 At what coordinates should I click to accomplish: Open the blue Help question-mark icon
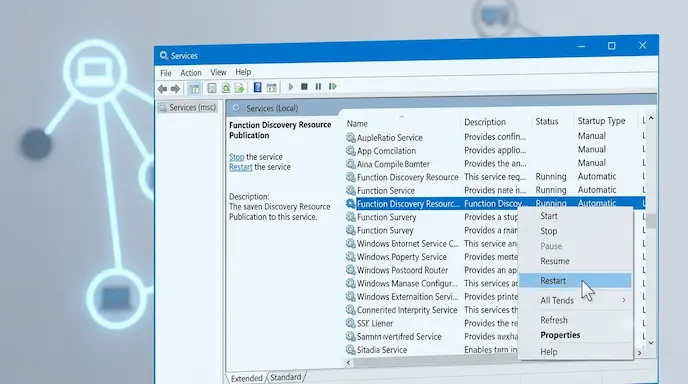click(258, 87)
